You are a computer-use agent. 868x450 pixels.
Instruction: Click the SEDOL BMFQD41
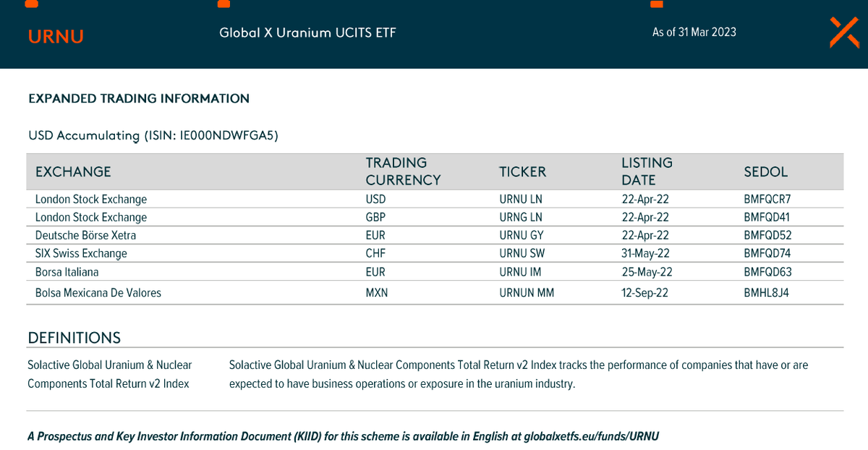pyautogui.click(x=767, y=217)
